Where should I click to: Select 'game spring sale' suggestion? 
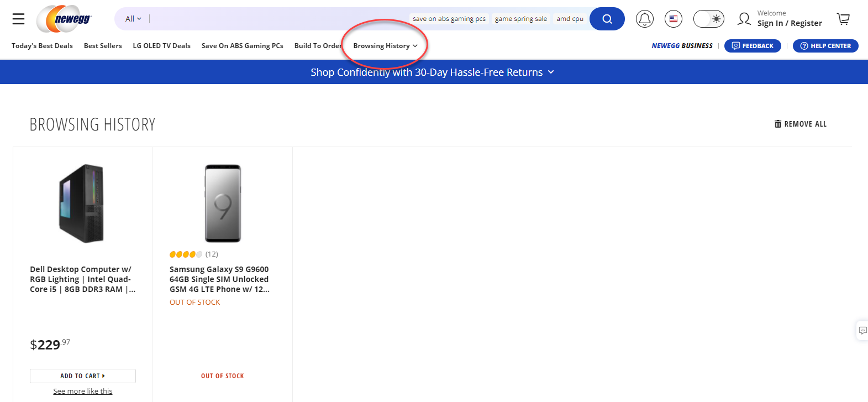coord(520,19)
